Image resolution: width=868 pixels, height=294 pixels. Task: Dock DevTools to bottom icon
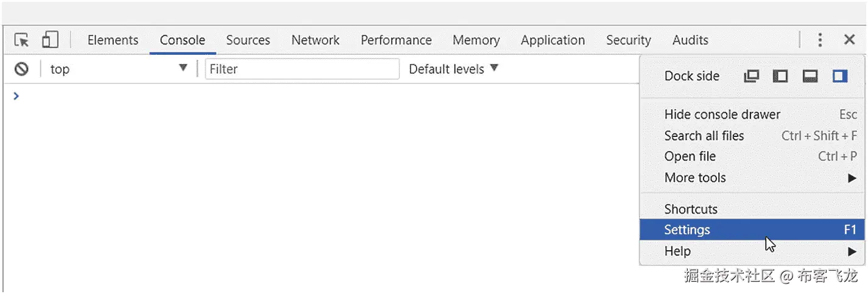point(810,76)
